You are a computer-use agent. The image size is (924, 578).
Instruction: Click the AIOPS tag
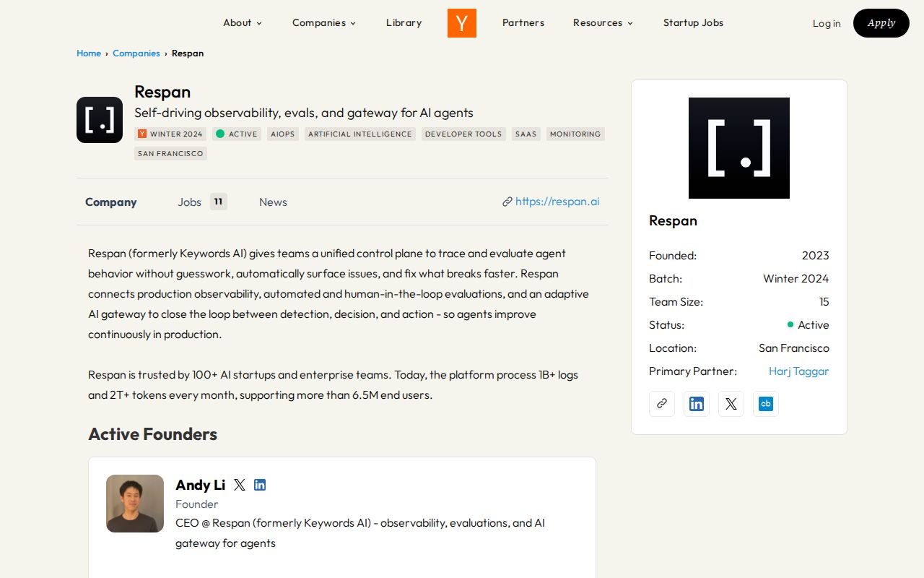click(283, 134)
